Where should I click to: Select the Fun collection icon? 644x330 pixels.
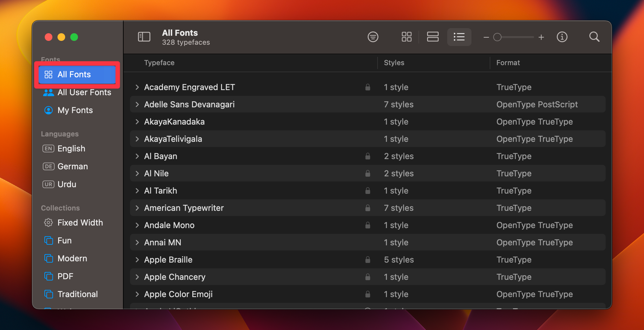49,240
